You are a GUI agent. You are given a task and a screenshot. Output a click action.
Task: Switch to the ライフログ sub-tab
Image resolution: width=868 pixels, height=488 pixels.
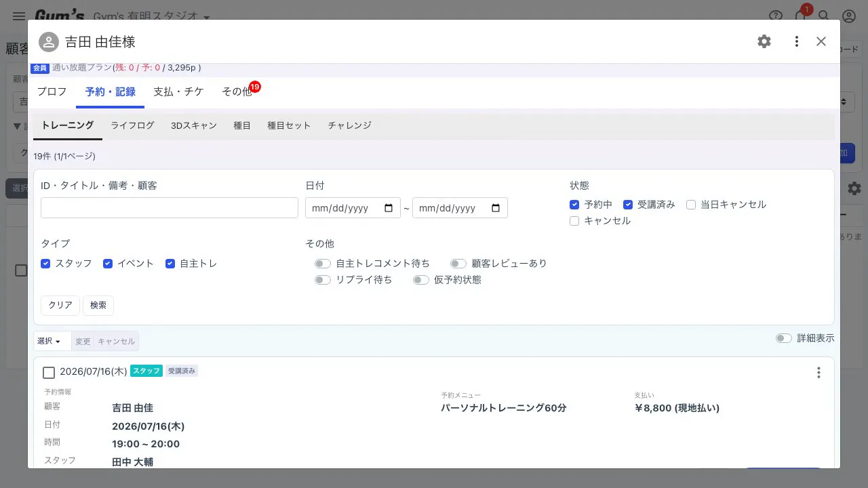coord(132,125)
